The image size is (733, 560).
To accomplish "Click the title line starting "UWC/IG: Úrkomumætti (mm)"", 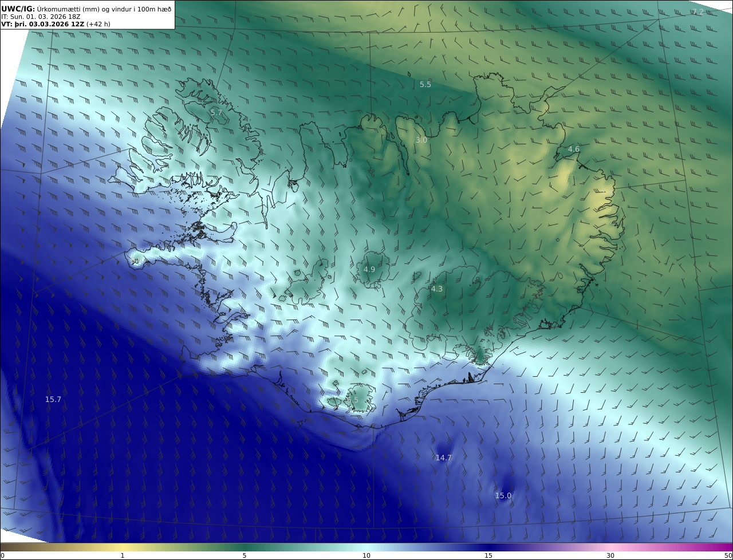I will [86, 9].
